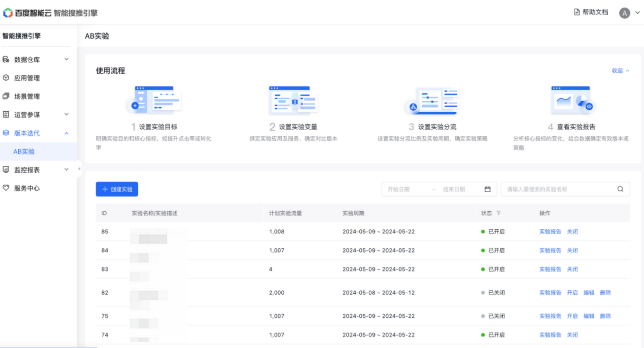Viewport: 644px width, 348px height.
Task: Collapse the 使用流程 panel via 收起
Action: tap(620, 71)
